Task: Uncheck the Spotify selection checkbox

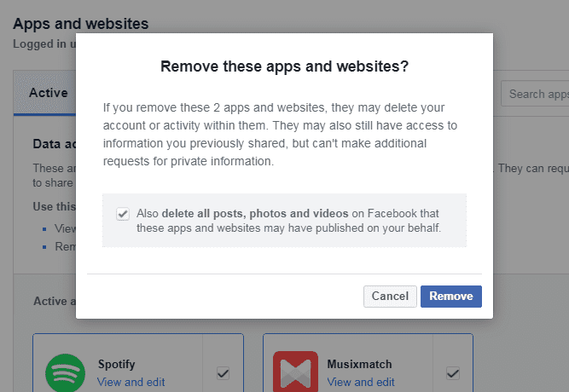Action: pos(223,373)
